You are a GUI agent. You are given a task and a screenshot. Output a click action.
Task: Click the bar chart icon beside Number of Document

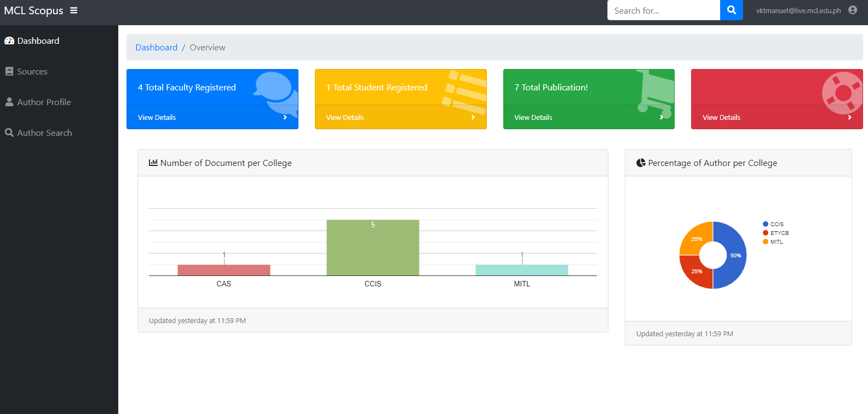pos(153,163)
